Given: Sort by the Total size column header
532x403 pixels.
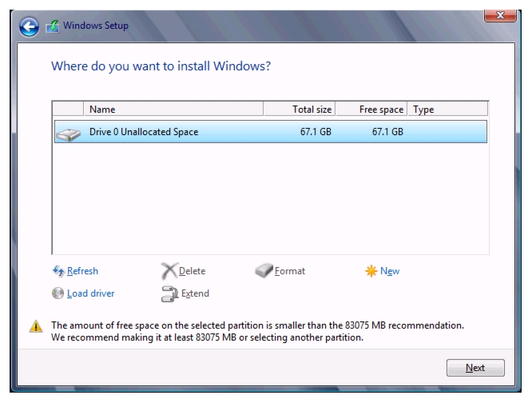Looking at the screenshot, I should coord(300,110).
